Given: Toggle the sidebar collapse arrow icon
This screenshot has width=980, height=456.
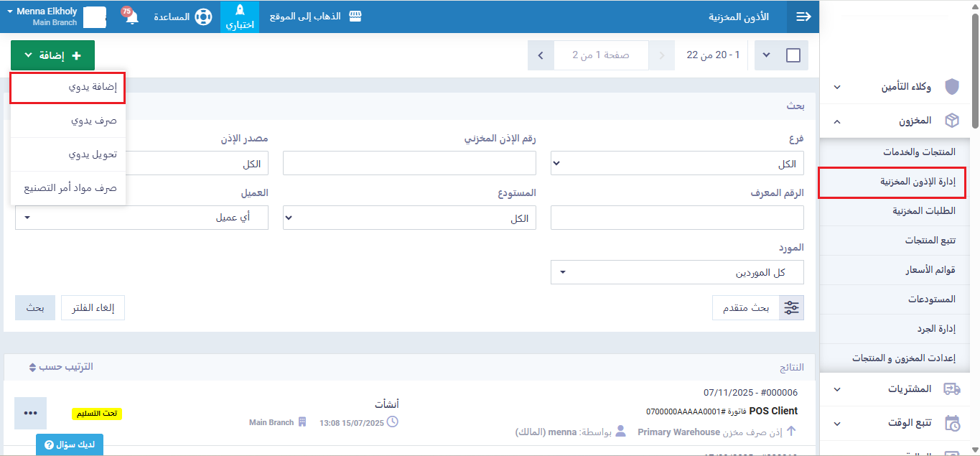Looking at the screenshot, I should pos(803,17).
